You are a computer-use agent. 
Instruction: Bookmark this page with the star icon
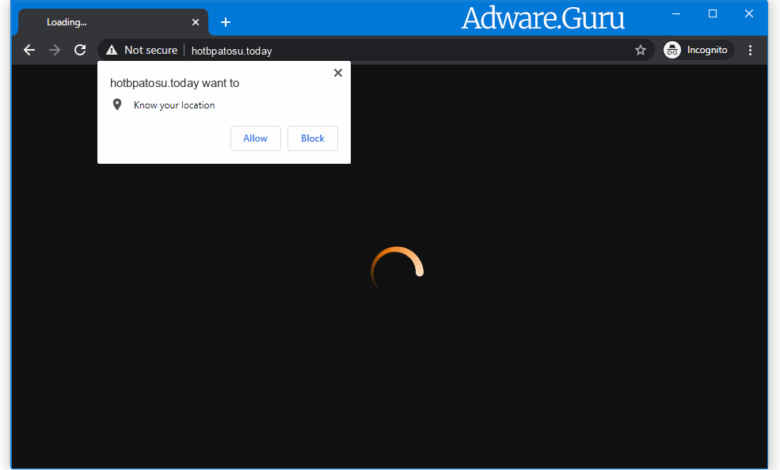coord(640,50)
